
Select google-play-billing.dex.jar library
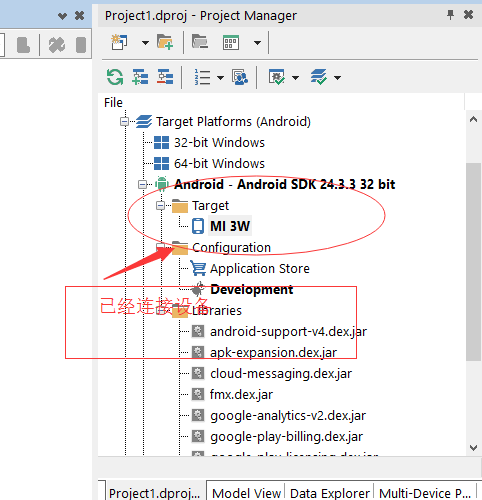(286, 437)
